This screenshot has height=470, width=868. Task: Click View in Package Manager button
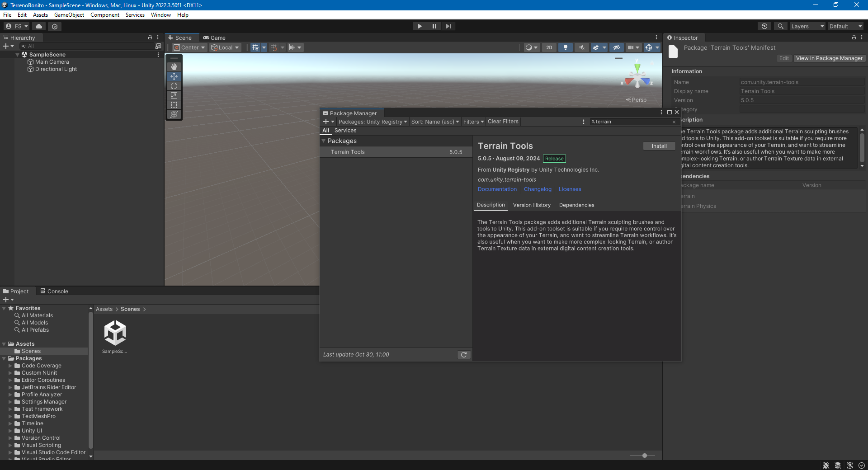click(829, 58)
